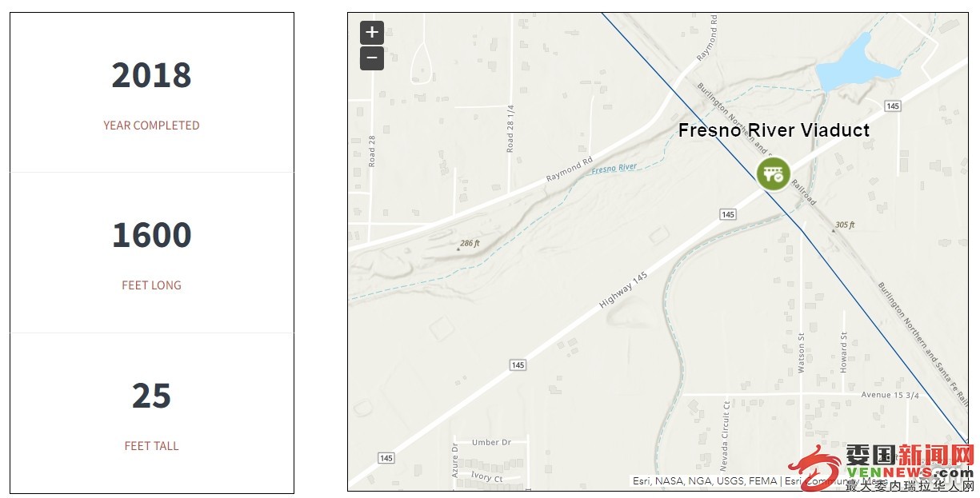The image size is (980, 498).
Task: Select the Fresno River Viaduct label
Action: coord(774,130)
